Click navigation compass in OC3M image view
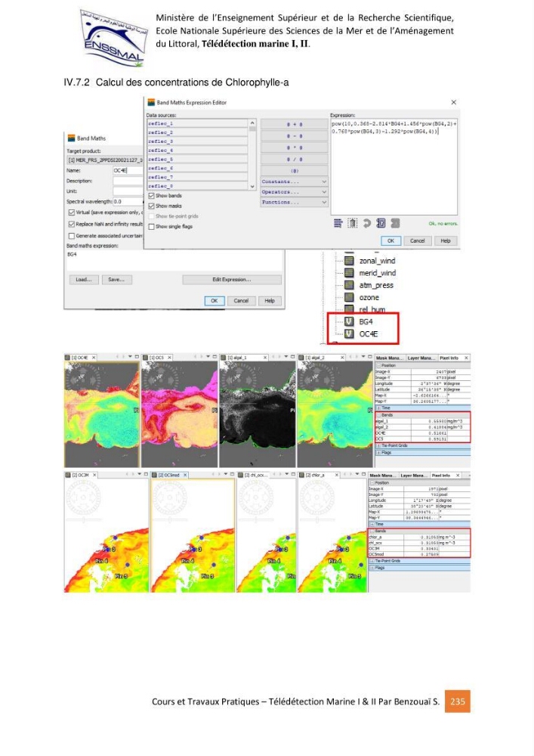 [x=84, y=497]
